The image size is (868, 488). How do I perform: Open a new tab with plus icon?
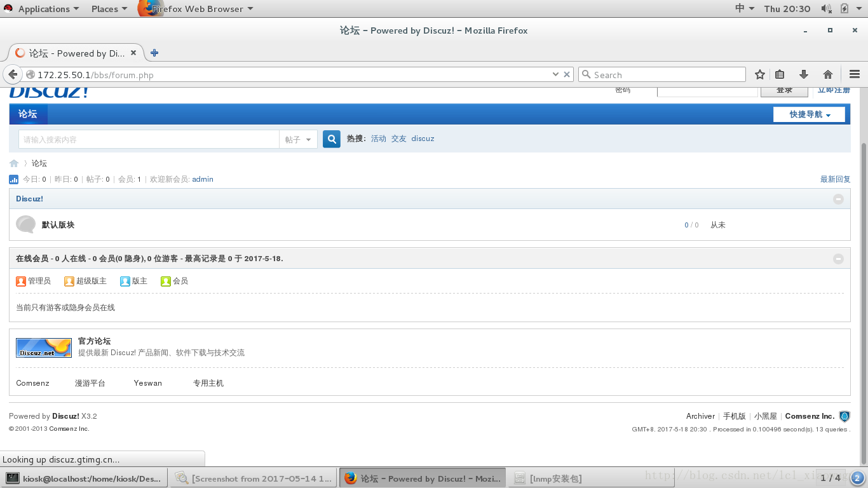coord(154,53)
